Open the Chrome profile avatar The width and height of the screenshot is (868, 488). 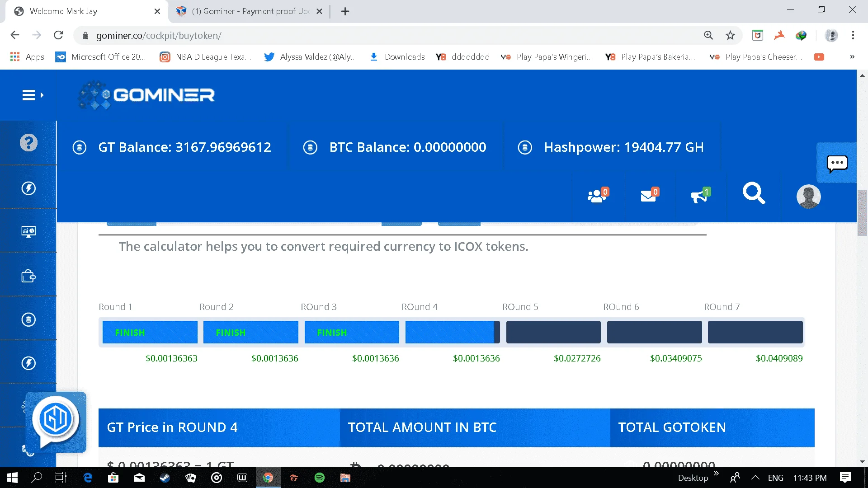click(x=831, y=35)
